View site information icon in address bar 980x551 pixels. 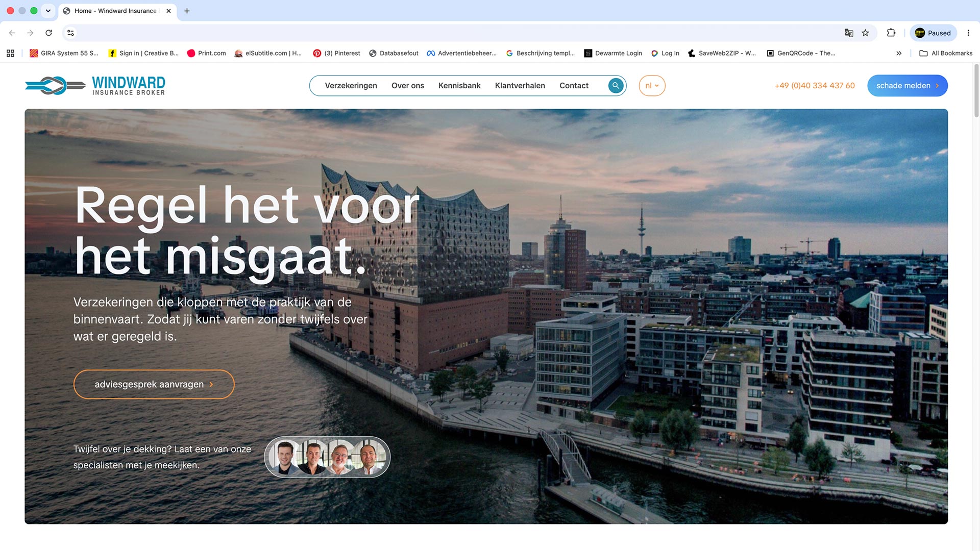[x=70, y=33]
